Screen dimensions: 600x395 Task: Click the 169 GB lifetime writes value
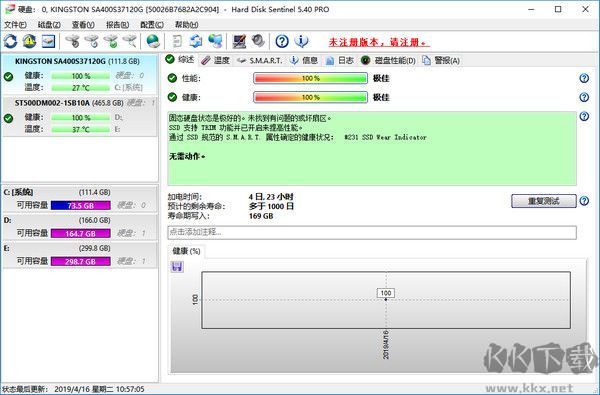point(261,216)
